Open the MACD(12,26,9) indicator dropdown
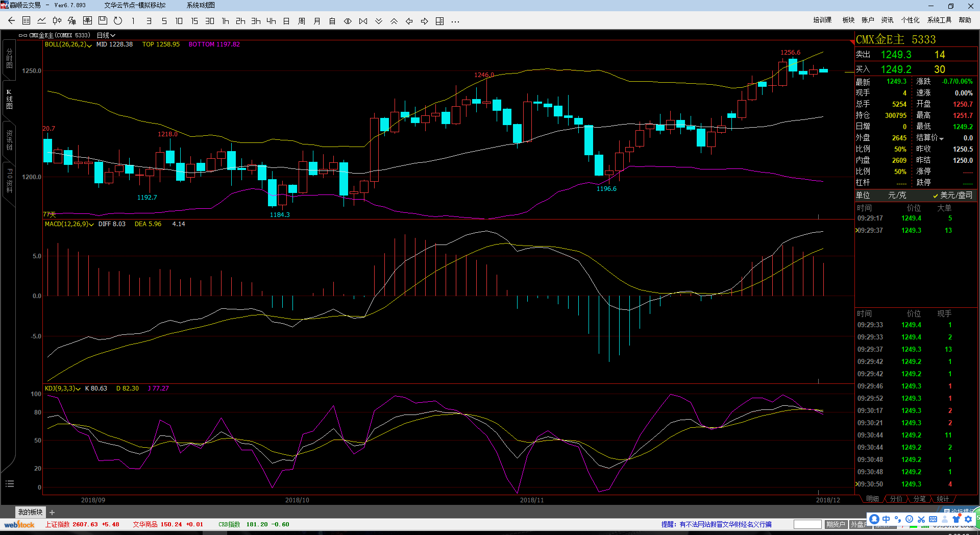Screen dimensions: 980x535 click(x=69, y=224)
